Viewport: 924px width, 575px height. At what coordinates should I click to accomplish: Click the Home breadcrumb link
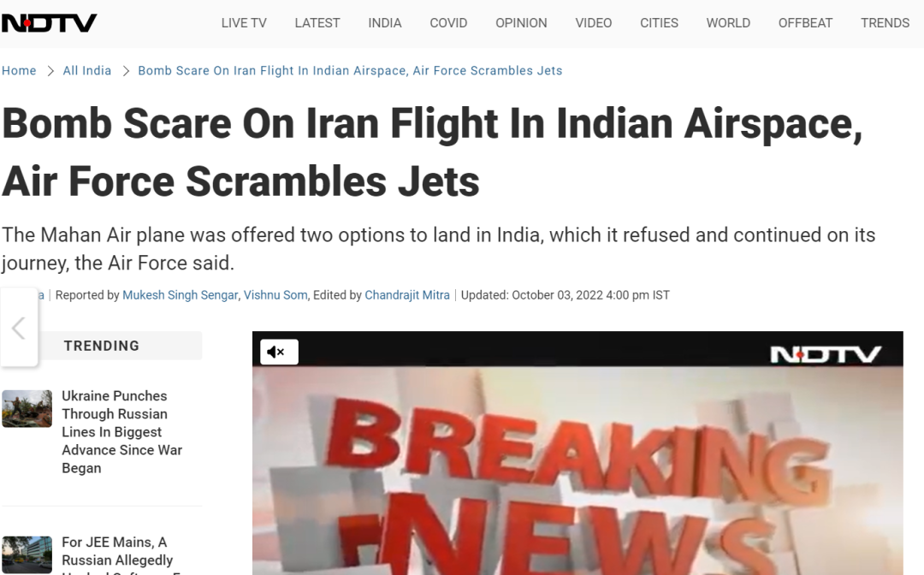tap(19, 71)
